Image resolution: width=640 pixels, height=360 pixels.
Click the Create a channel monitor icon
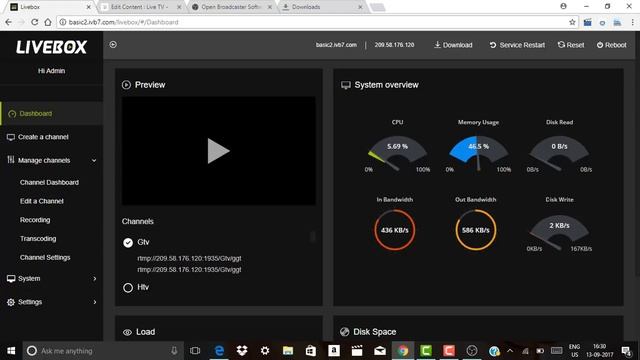tap(11, 137)
